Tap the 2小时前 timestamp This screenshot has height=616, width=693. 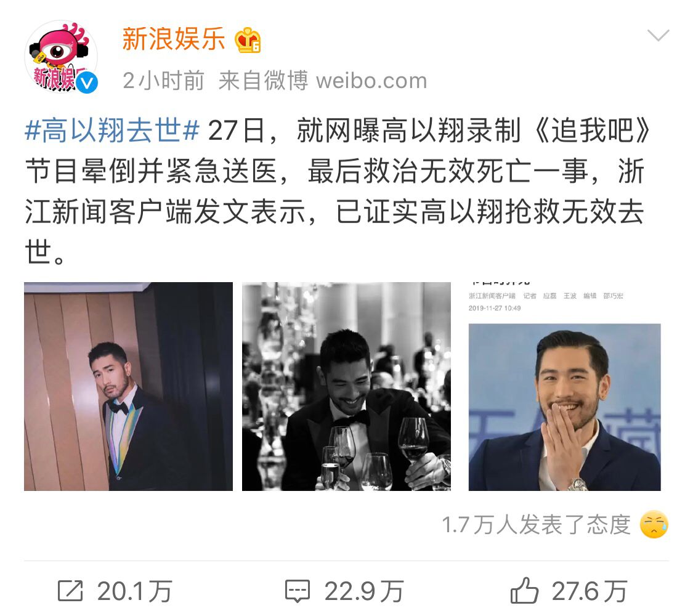coord(163,81)
